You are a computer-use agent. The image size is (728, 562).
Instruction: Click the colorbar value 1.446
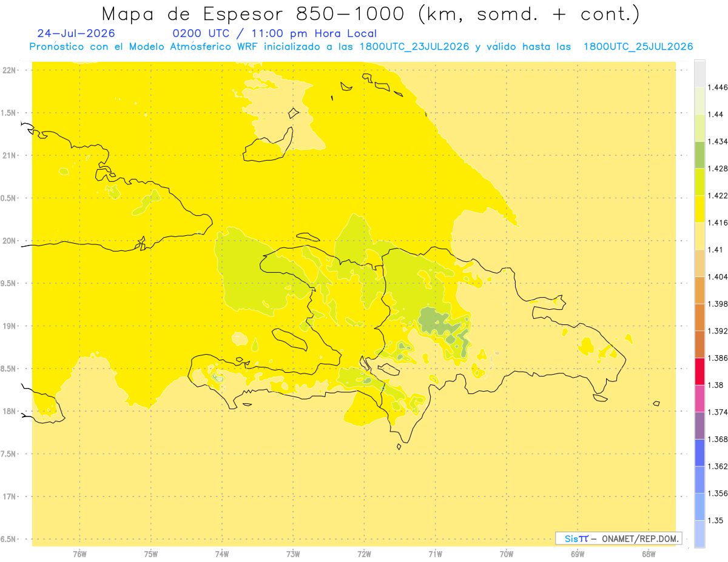tap(719, 87)
